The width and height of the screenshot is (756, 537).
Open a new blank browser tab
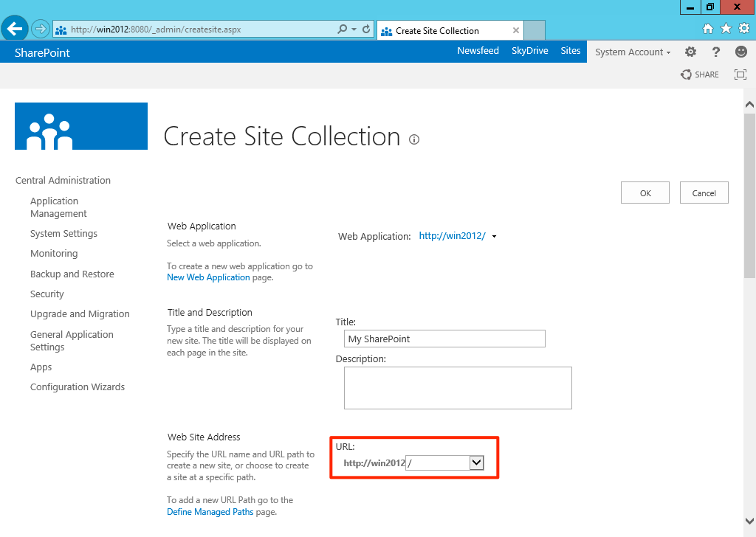click(x=535, y=30)
